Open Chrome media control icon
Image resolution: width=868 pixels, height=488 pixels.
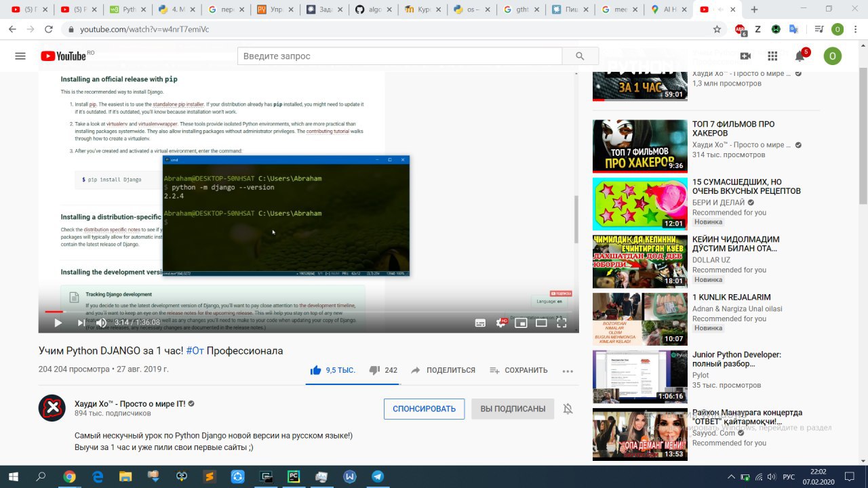[818, 30]
